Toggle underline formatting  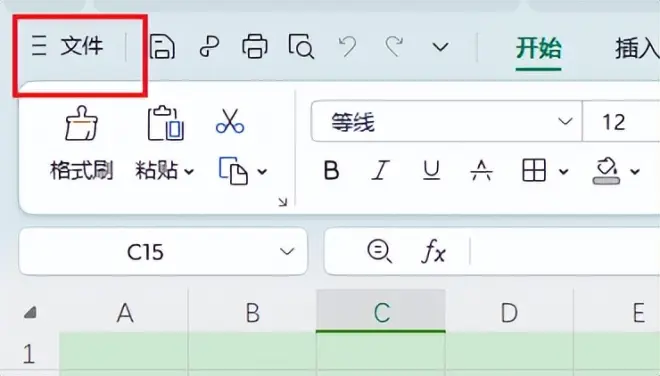tap(431, 171)
